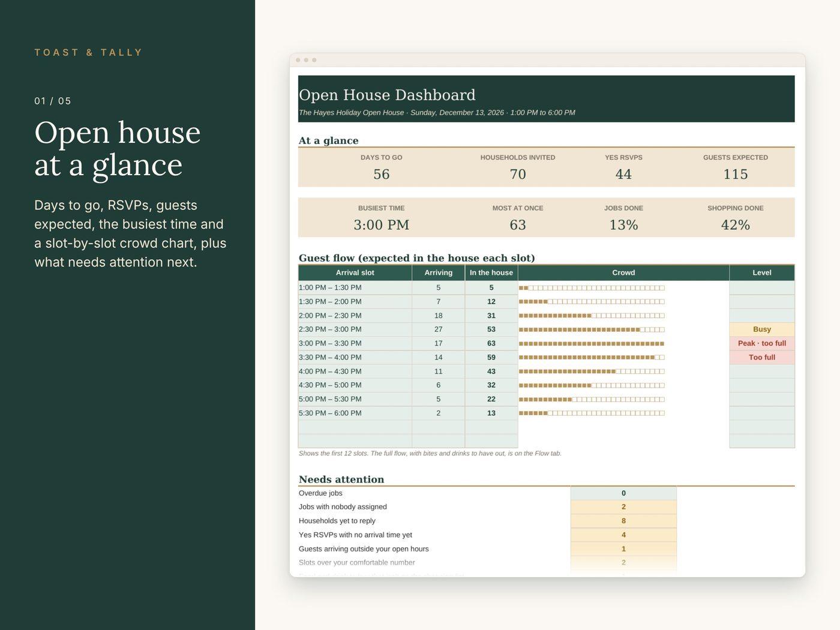Select Jobs done value 13%
This screenshot has width=840, height=630.
[x=623, y=225]
